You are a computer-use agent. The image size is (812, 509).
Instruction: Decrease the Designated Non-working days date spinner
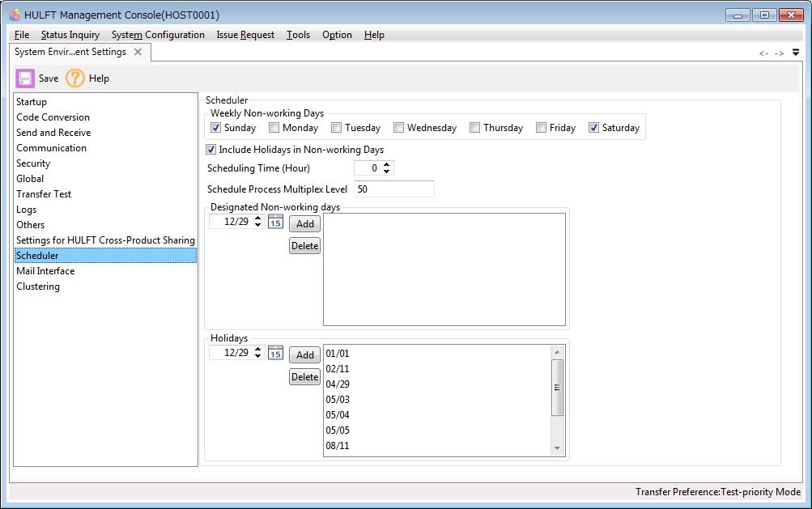click(x=258, y=225)
